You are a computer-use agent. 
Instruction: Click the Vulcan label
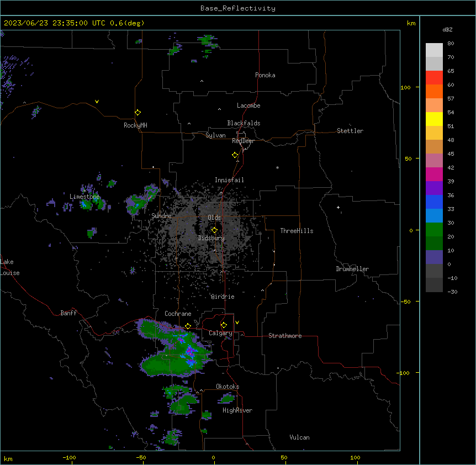tap(300, 437)
